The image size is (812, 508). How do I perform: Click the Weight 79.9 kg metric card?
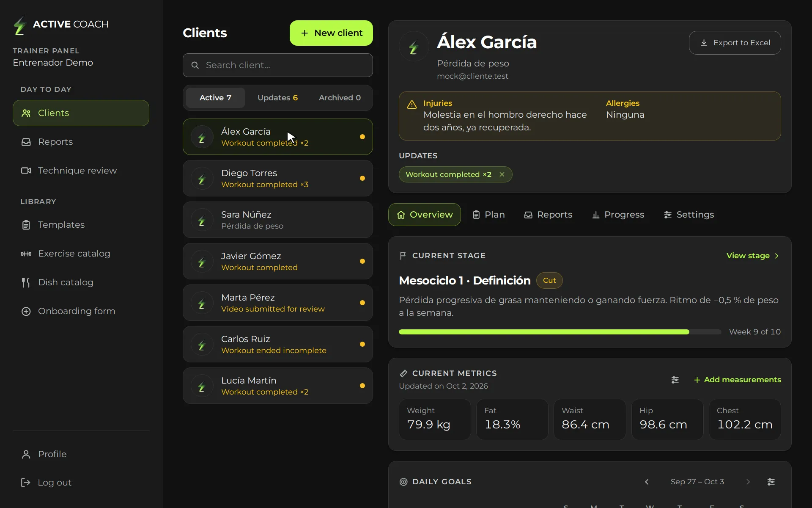point(435,420)
